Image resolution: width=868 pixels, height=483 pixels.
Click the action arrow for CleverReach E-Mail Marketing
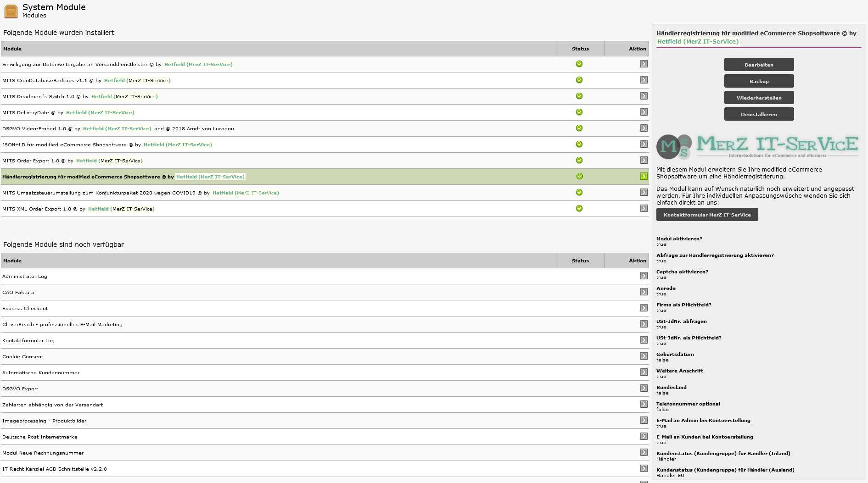644,324
